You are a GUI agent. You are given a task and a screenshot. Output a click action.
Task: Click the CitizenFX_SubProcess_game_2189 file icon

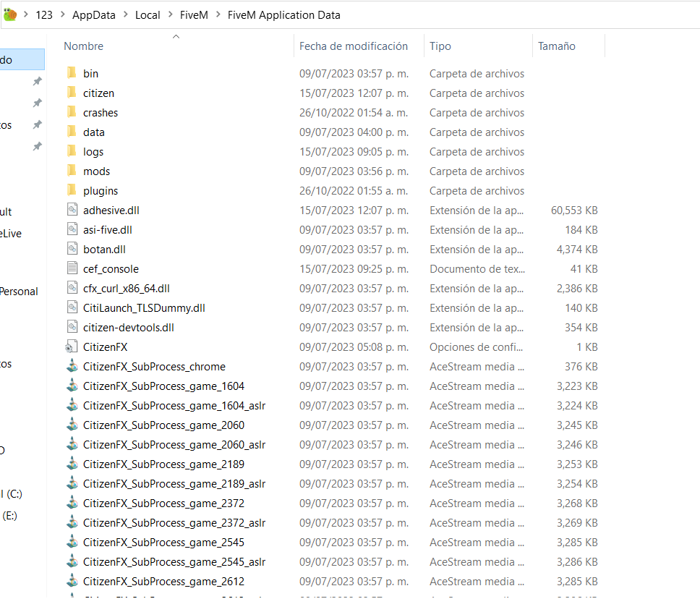click(x=72, y=464)
